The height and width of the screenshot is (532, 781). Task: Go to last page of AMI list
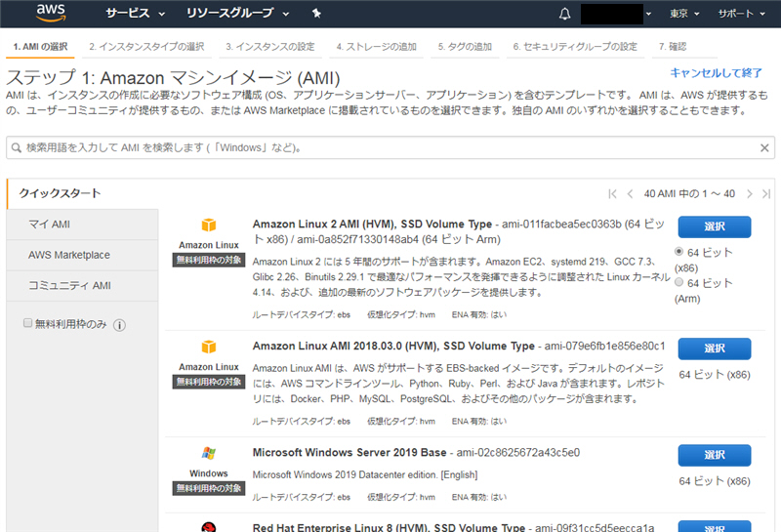(766, 194)
